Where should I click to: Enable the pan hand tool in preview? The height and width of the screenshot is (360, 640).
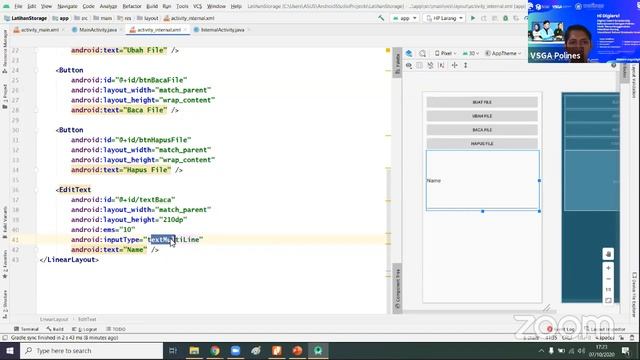coord(608,254)
